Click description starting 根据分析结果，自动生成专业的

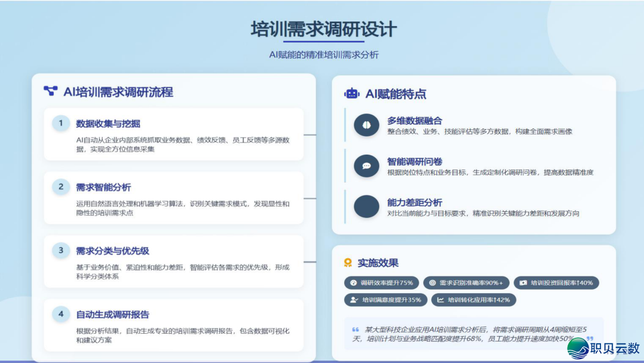pyautogui.click(x=183, y=336)
